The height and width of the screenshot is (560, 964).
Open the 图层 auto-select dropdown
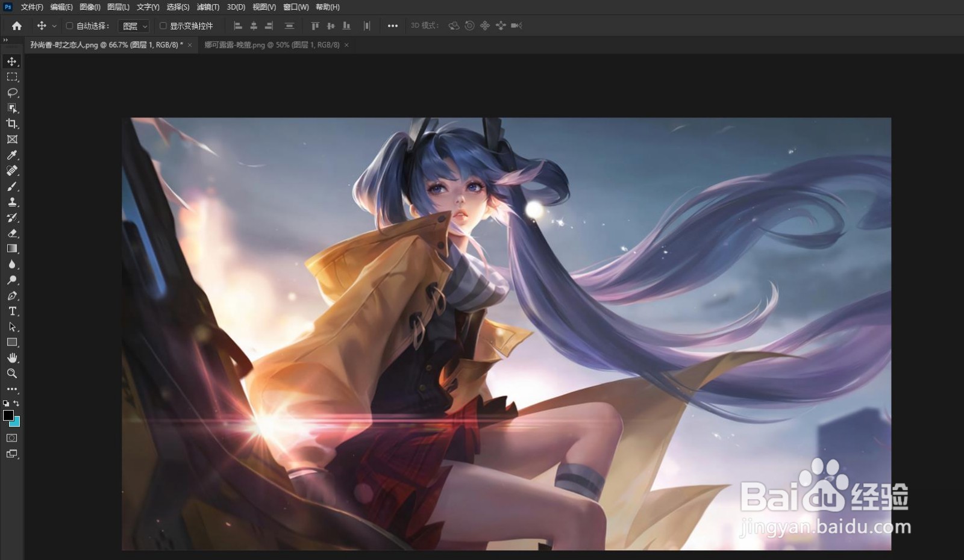click(135, 26)
